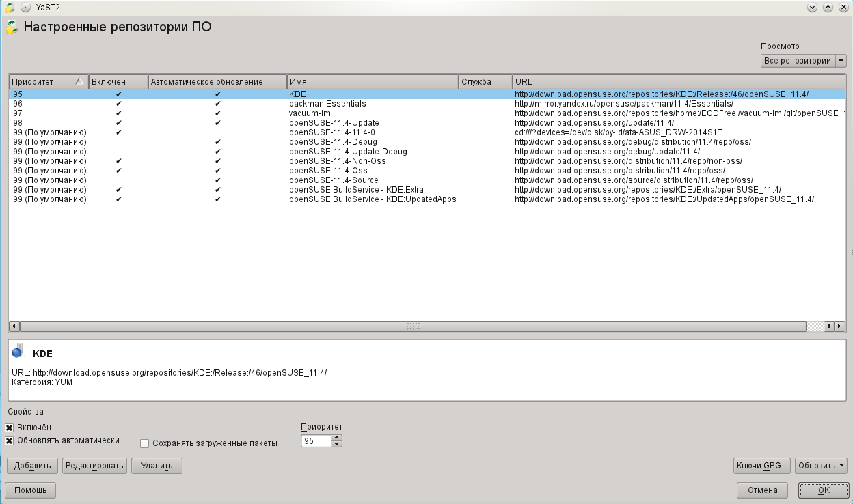Select the openSUSE-11.4-Debug row
Viewport: 853px width, 504px height.
click(x=428, y=142)
